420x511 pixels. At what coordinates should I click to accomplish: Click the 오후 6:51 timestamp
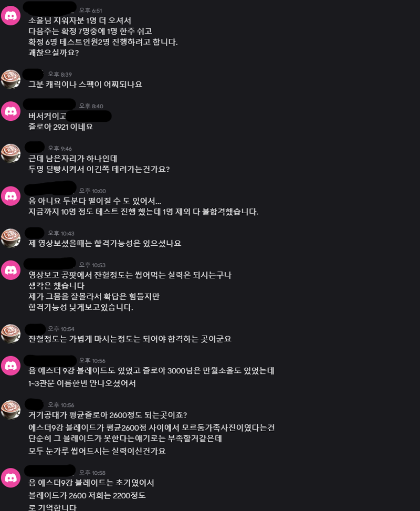pos(91,11)
